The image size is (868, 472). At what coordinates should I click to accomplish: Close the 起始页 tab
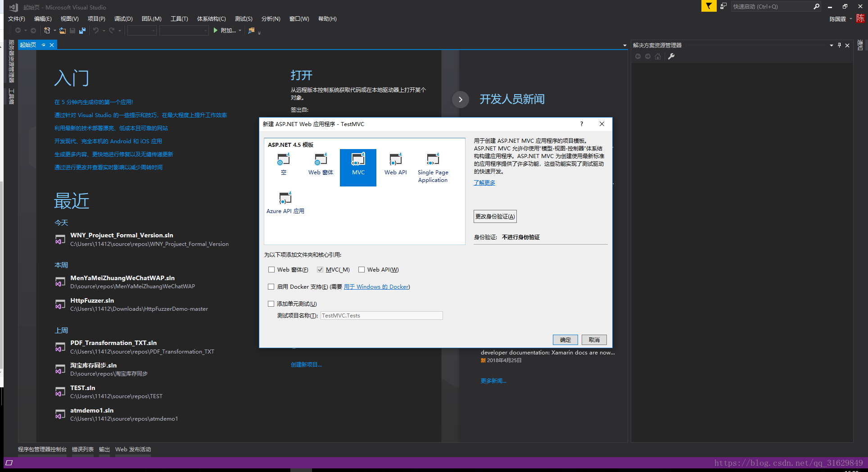pos(52,45)
